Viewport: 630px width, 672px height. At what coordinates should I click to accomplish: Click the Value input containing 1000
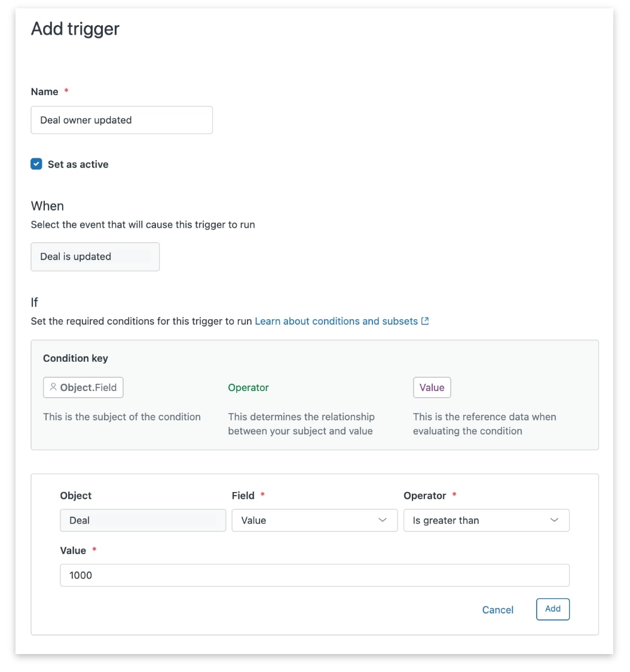314,575
